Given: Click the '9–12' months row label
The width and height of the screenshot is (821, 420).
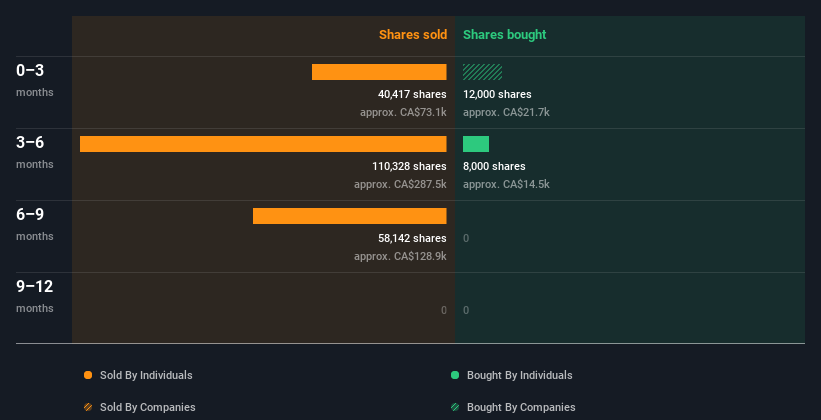Looking at the screenshot, I should pyautogui.click(x=35, y=286).
